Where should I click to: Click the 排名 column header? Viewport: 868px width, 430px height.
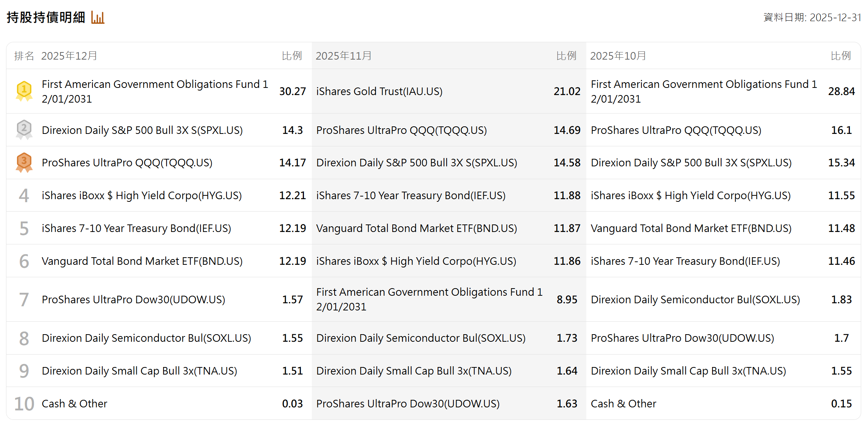click(x=24, y=56)
